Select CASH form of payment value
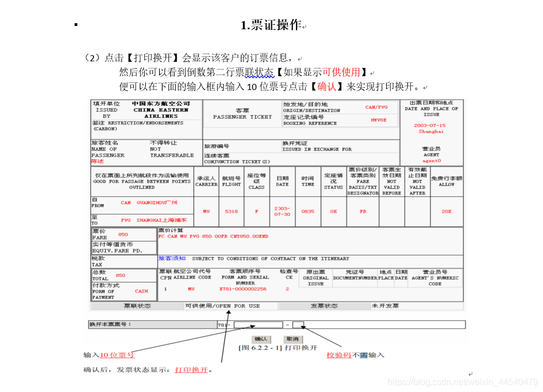This screenshot has height=392, width=543. pyautogui.click(x=141, y=292)
